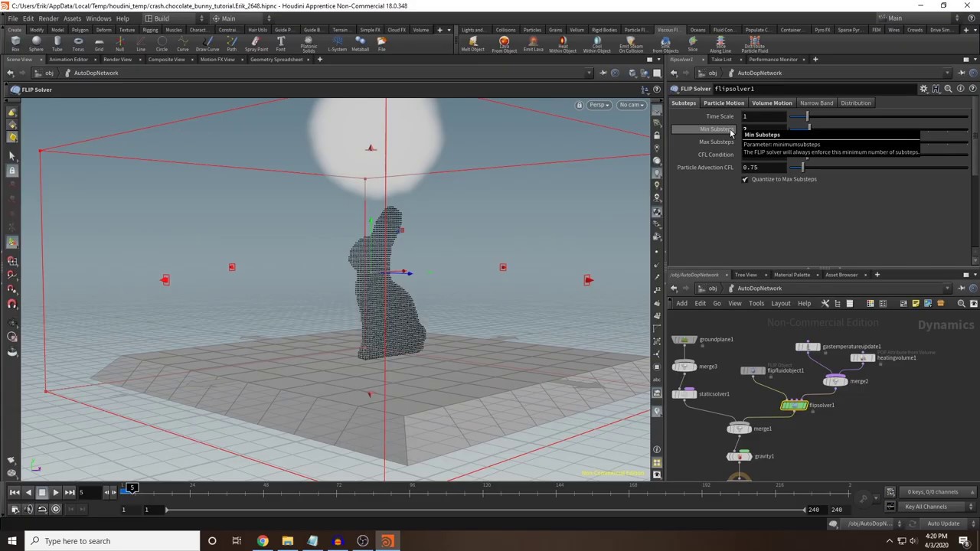Open the Persp camera view dropdown
This screenshot has height=551, width=980.
(599, 105)
